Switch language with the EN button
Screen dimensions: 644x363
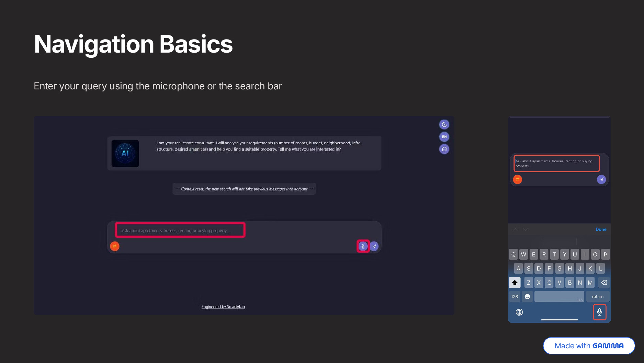click(x=444, y=137)
